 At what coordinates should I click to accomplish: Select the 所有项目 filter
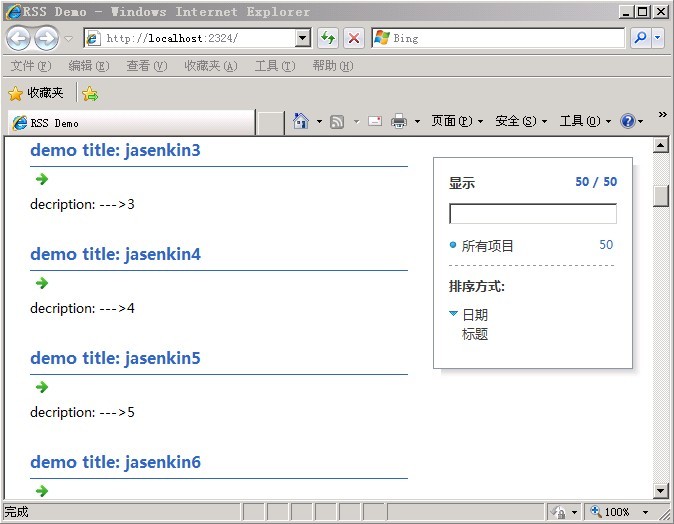[487, 246]
